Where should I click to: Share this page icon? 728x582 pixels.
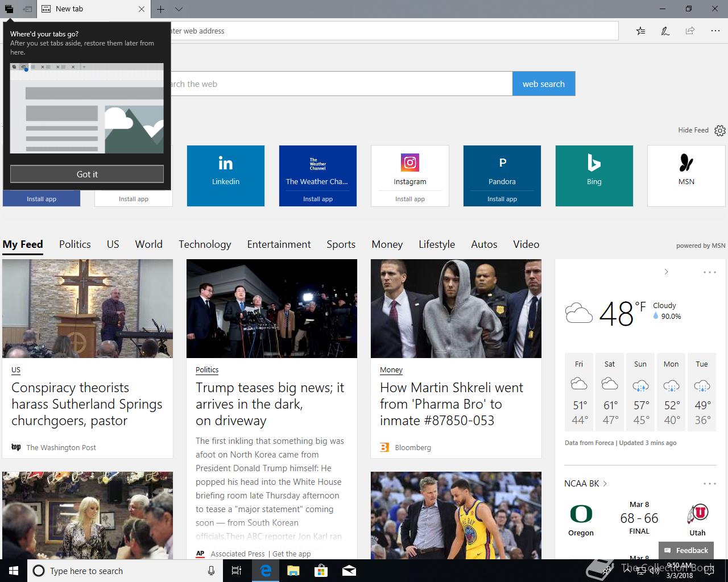690,31
